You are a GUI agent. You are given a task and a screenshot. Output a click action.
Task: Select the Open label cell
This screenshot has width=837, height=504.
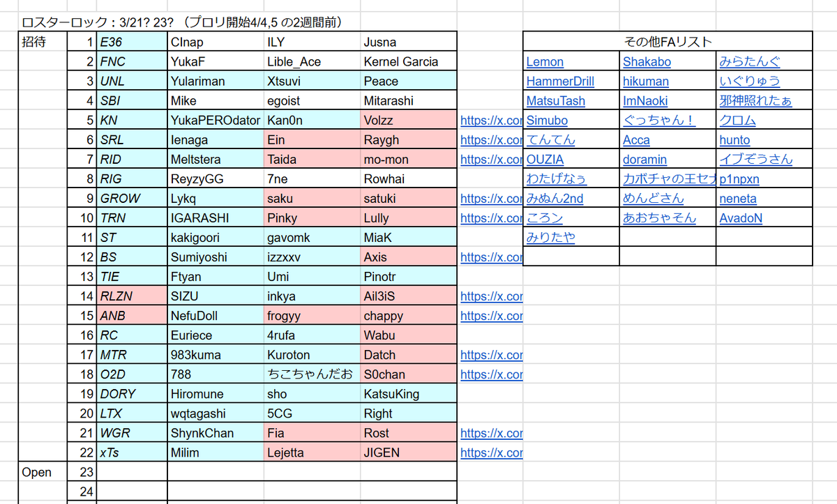[43, 472]
